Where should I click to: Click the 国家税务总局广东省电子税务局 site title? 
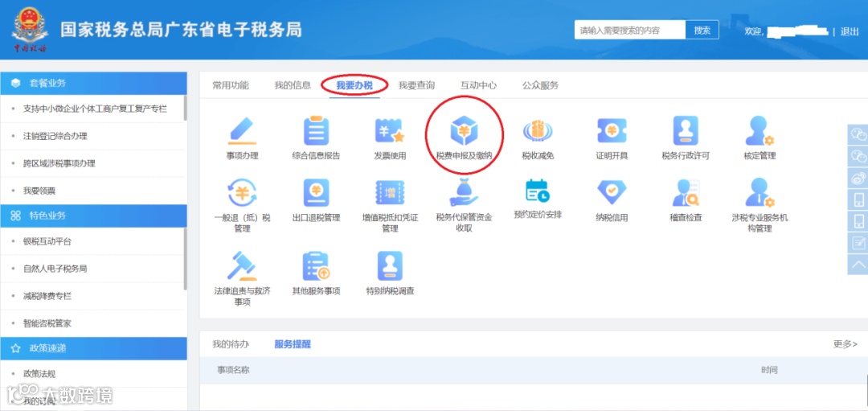pyautogui.click(x=181, y=29)
